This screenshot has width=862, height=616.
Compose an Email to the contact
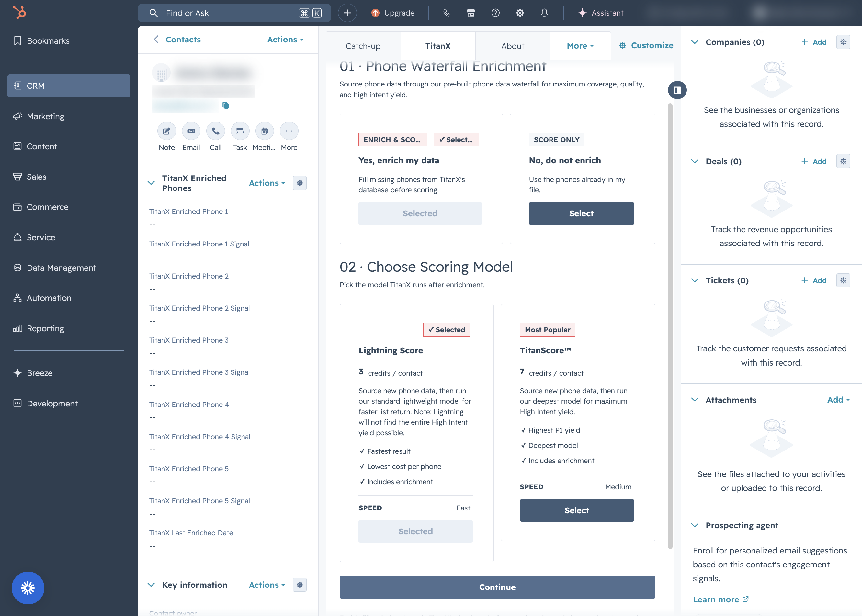191,131
